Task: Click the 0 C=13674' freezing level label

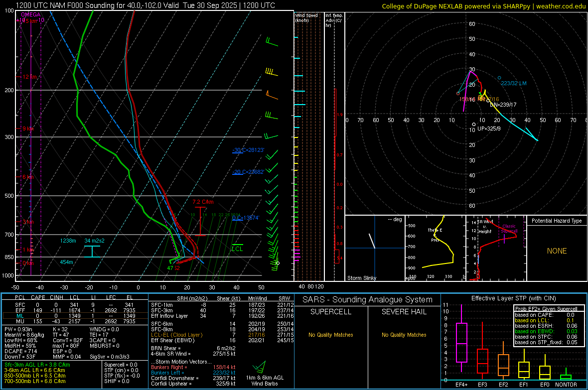Action: 246,218
